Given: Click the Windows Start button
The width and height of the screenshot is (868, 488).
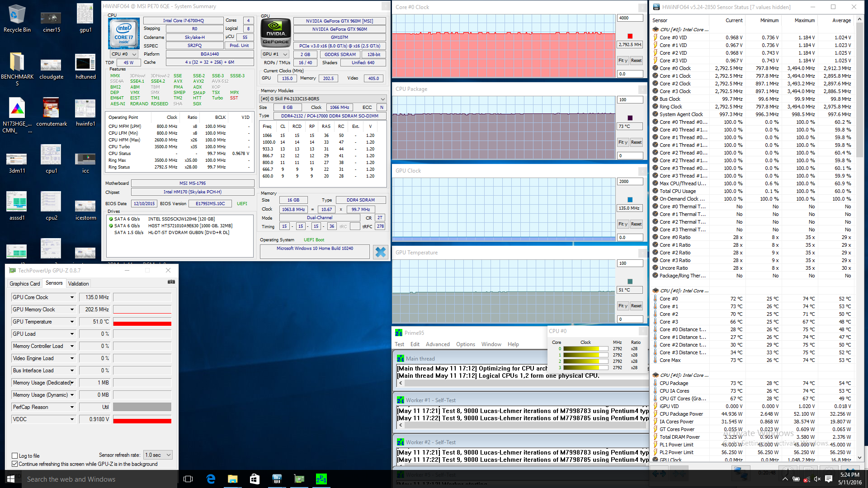Looking at the screenshot, I should (x=11, y=479).
